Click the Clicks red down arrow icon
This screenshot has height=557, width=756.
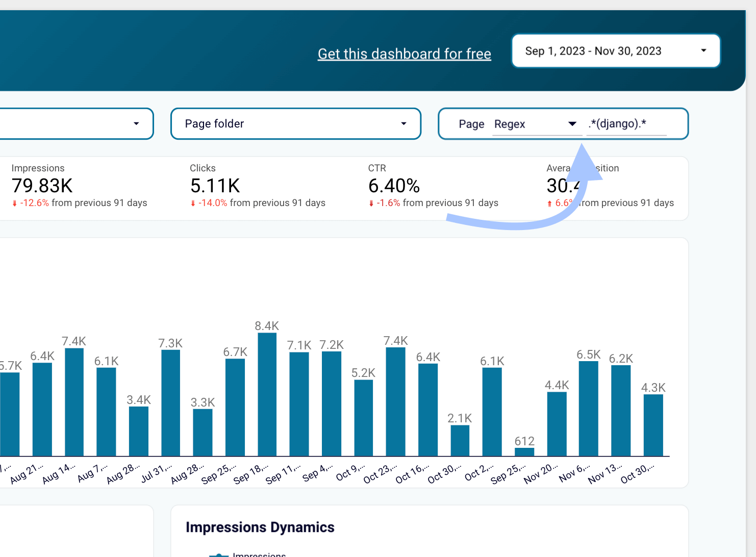pos(193,204)
